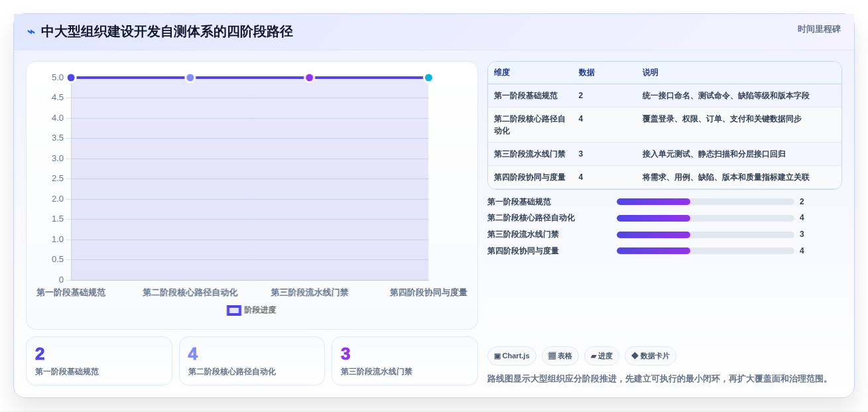Select the table row cell 第四阶段协同与度量
Viewport: 868px width, 412px height.
[530, 177]
